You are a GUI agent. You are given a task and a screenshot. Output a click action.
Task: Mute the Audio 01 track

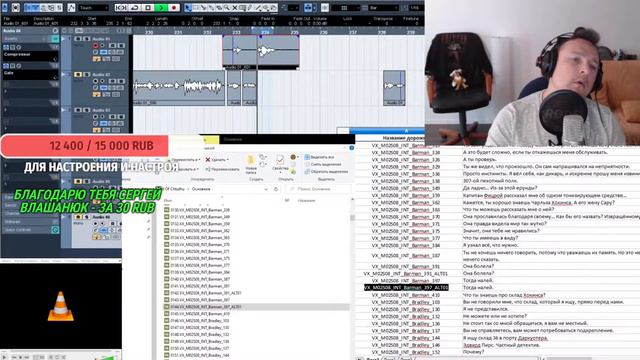click(x=78, y=39)
